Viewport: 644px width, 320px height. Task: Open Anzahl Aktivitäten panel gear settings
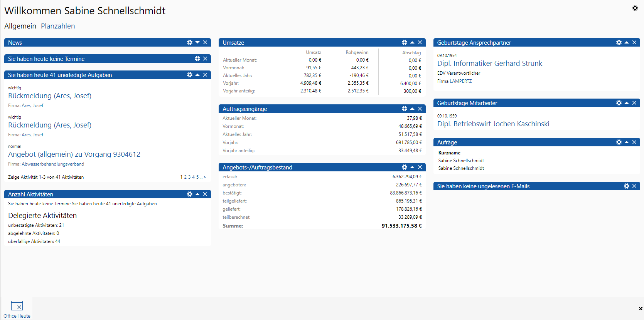(189, 194)
